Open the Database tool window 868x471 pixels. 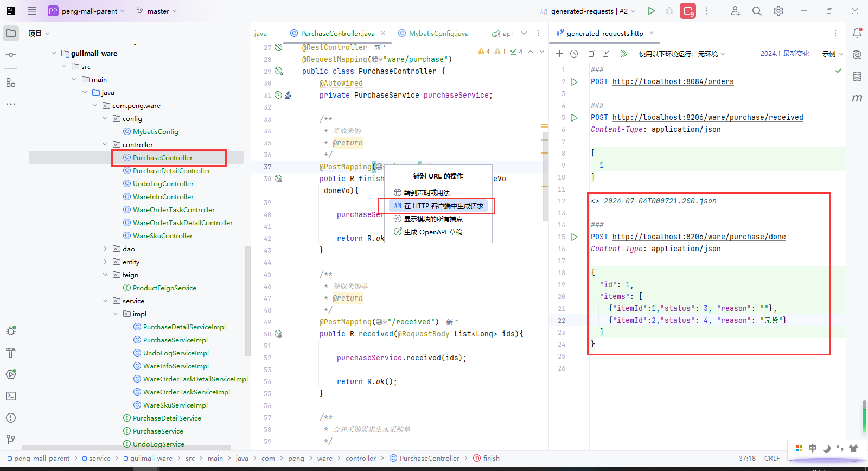pos(857,77)
